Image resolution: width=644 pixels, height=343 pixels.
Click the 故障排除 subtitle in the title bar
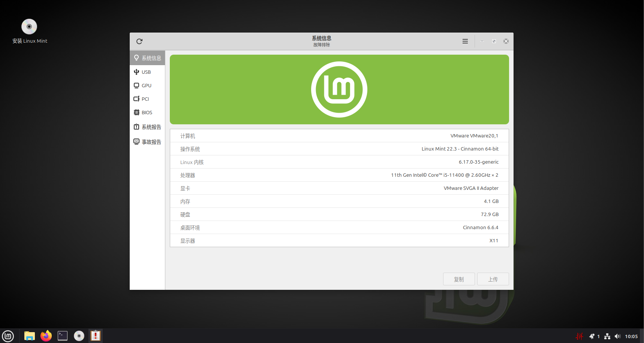tap(322, 45)
